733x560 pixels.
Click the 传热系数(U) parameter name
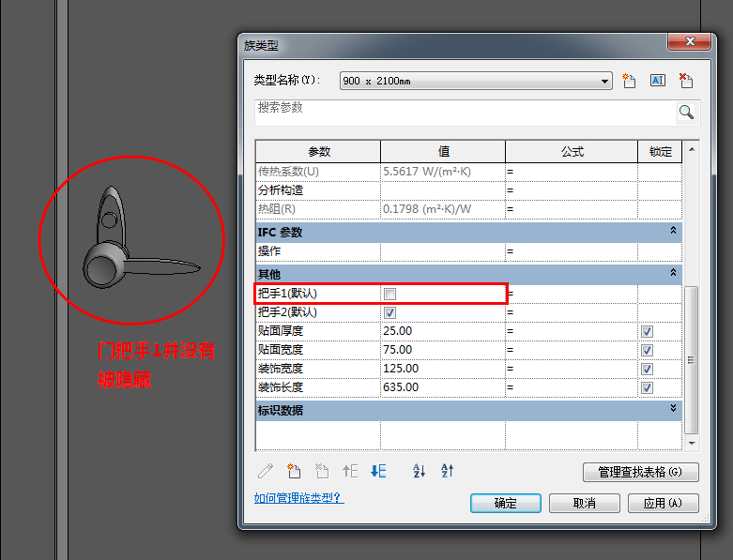tap(288, 172)
